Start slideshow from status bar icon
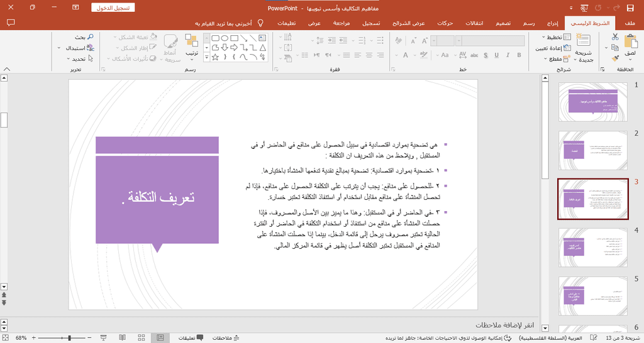Viewport: 644px width, 343px height. pyautogui.click(x=104, y=338)
